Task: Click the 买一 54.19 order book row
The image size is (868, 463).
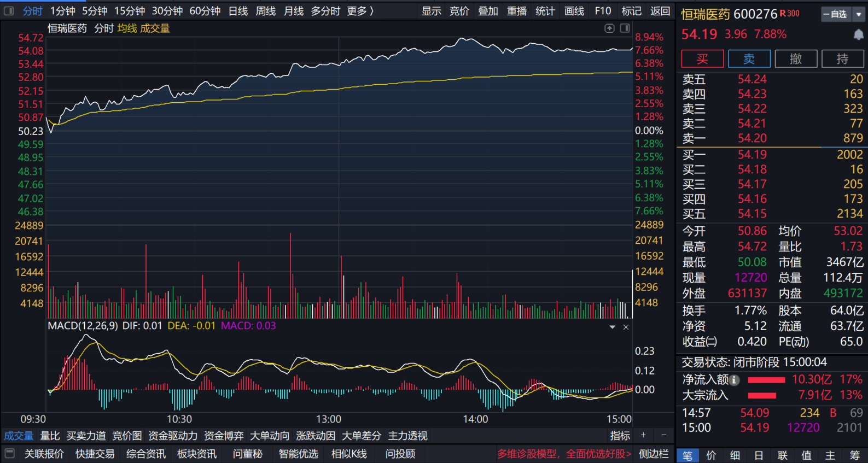Action: point(772,155)
